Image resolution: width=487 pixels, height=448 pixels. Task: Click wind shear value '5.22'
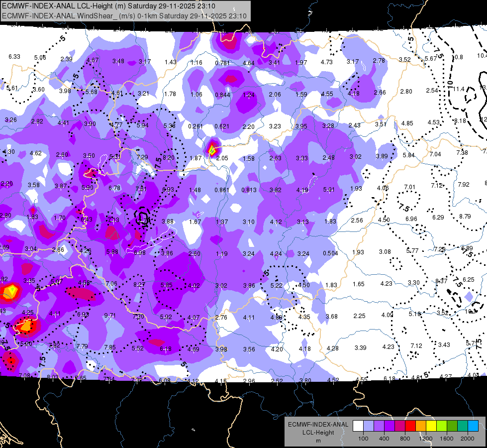(x=277, y=285)
